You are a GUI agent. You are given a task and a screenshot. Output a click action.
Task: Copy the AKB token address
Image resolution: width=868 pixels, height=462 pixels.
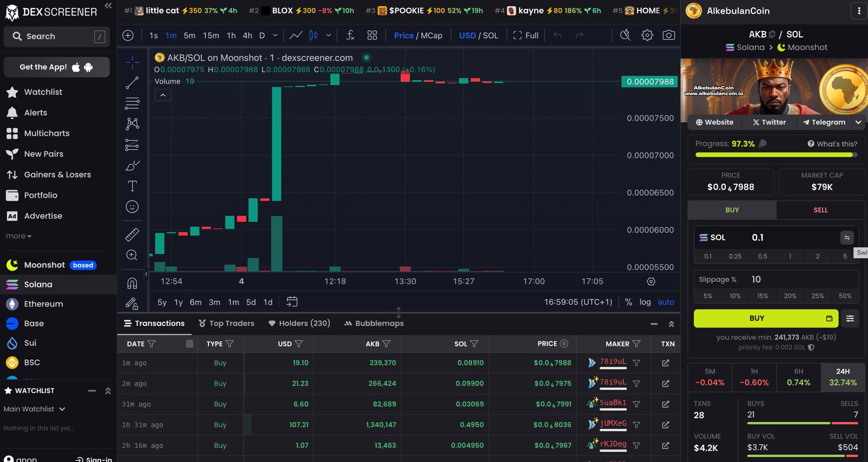point(772,34)
